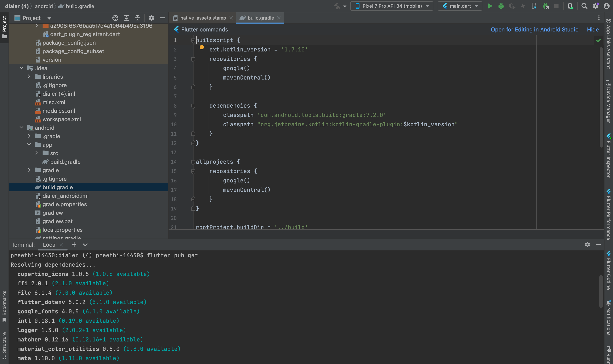The height and width of the screenshot is (364, 613).
Task: Open the search everywhere magnifier icon
Action: point(584,6)
